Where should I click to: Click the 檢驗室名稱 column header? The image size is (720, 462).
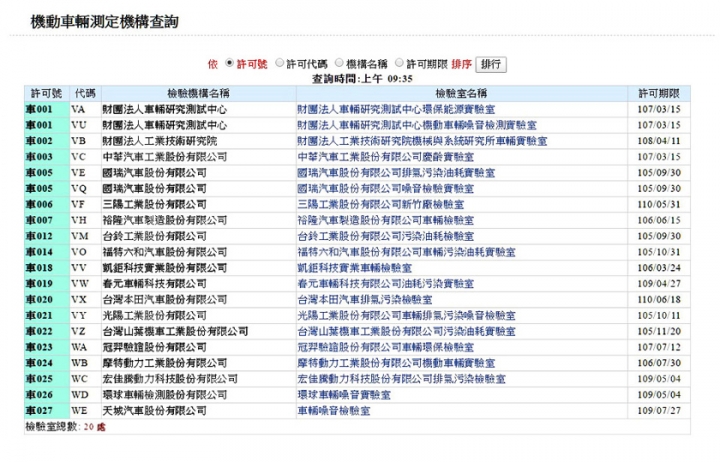point(461,94)
